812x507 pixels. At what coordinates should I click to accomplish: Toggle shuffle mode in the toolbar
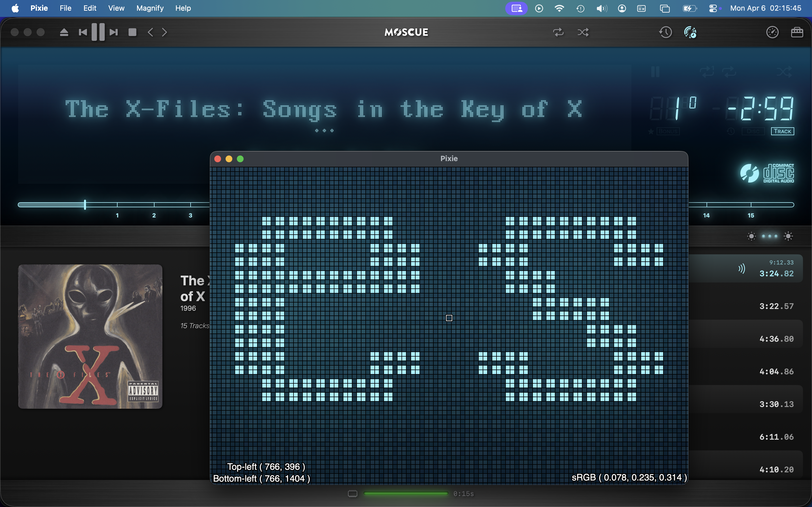[x=583, y=32]
